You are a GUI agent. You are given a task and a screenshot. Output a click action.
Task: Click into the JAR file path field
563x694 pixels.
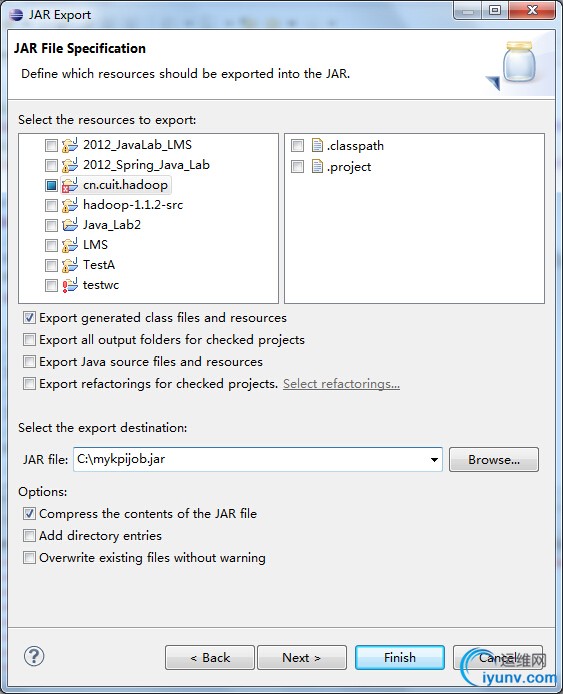coord(251,459)
